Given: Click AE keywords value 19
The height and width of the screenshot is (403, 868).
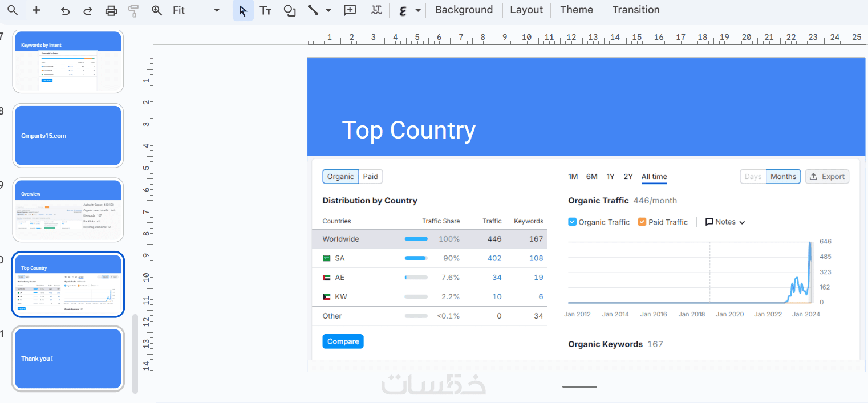Looking at the screenshot, I should click(x=538, y=278).
